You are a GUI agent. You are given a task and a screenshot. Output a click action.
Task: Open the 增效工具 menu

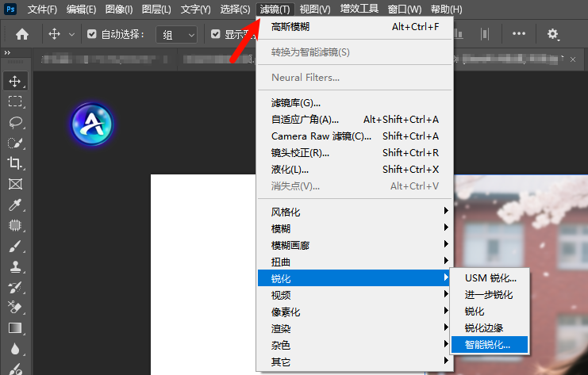[x=359, y=9]
